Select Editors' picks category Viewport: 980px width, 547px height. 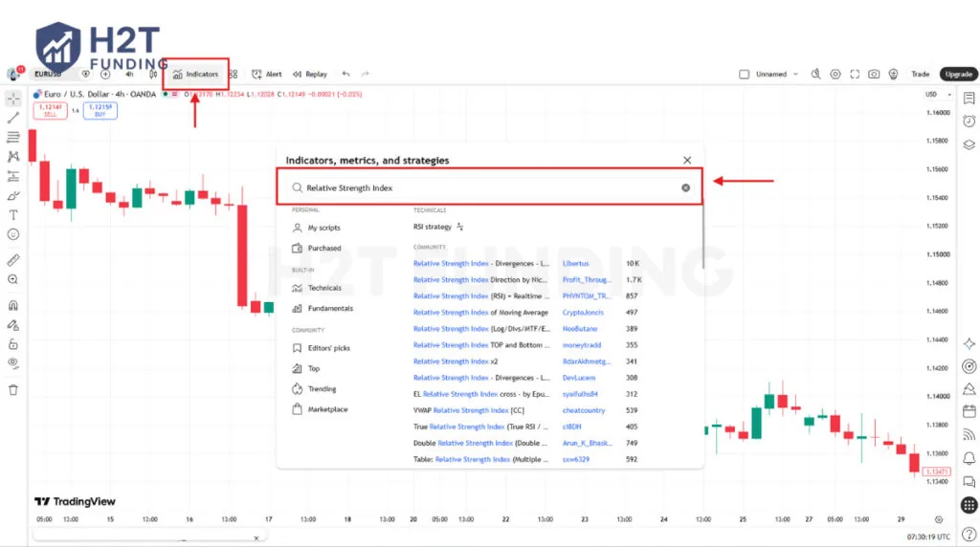click(x=322, y=348)
